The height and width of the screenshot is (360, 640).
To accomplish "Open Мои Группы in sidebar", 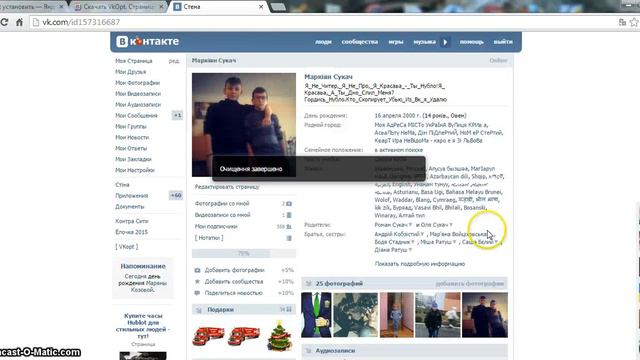I will pyautogui.click(x=131, y=127).
